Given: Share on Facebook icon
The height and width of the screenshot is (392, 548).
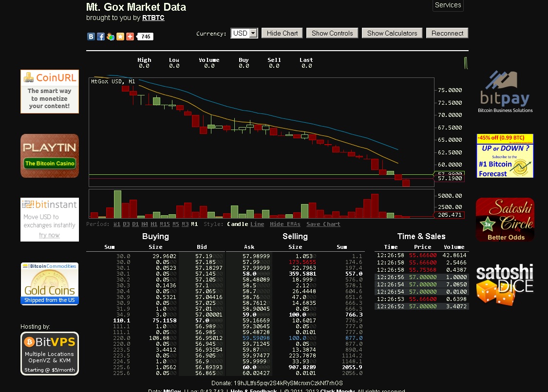Looking at the screenshot, I should (101, 37).
